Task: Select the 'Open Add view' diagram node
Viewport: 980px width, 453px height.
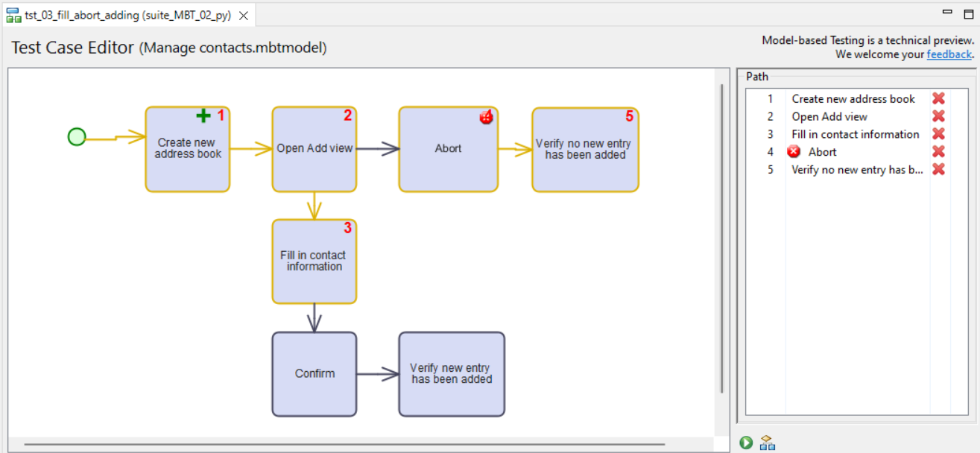Action: pyautogui.click(x=314, y=148)
